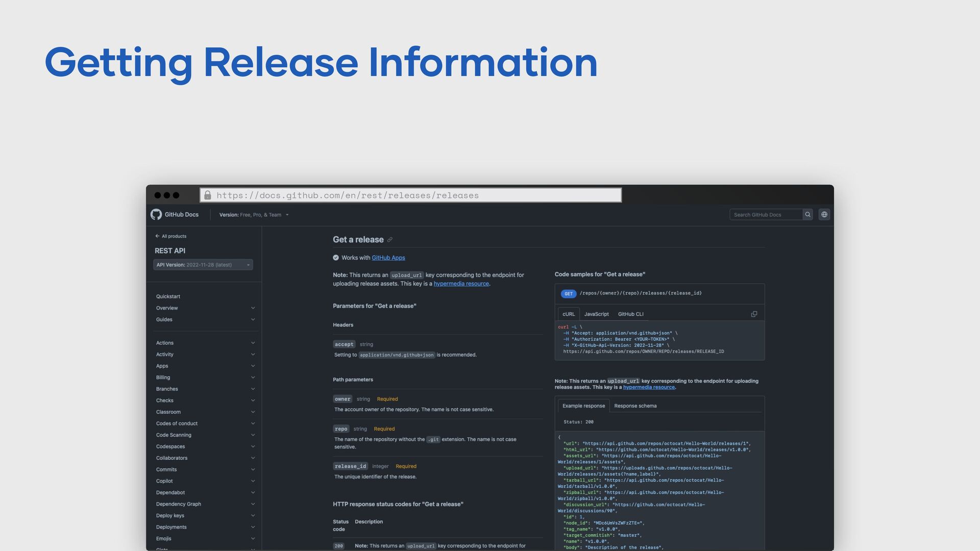Click the Status: 200 response text

pyautogui.click(x=578, y=422)
